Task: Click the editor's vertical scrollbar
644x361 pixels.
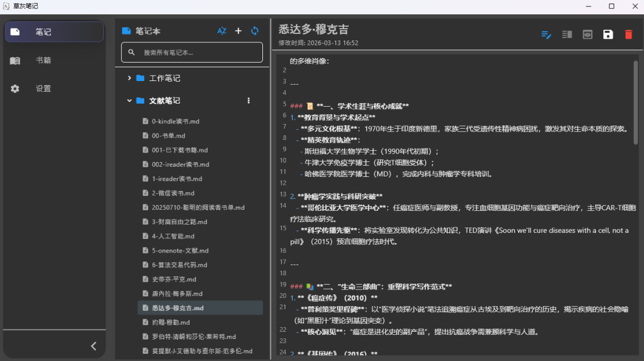Action: (x=636, y=102)
